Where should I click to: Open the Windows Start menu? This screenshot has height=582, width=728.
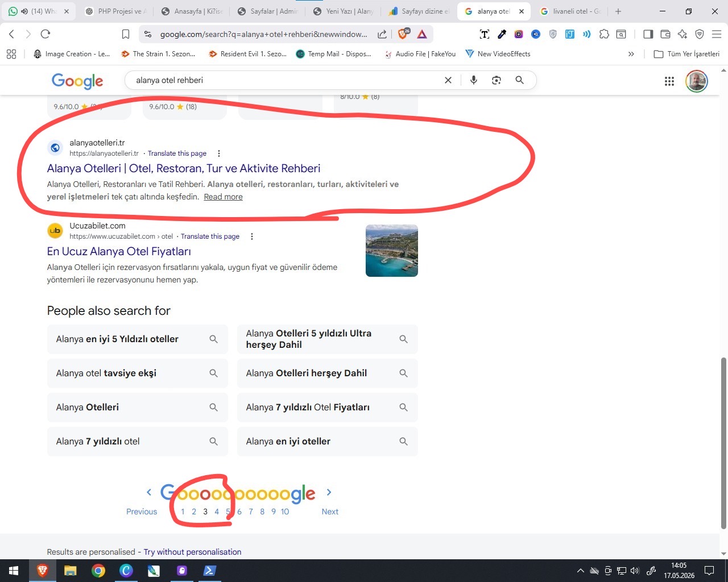(14, 571)
